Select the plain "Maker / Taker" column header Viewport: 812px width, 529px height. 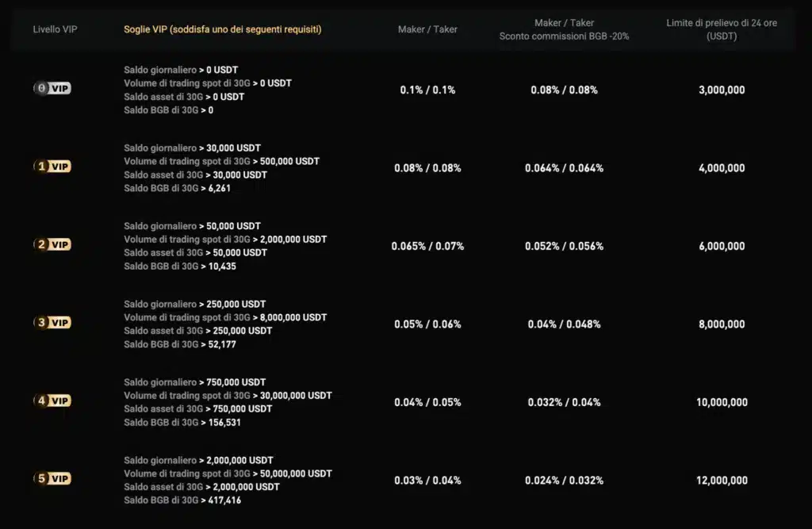click(x=427, y=29)
